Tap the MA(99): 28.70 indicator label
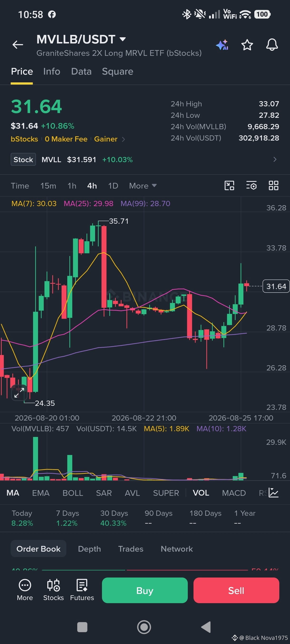 [145, 204]
